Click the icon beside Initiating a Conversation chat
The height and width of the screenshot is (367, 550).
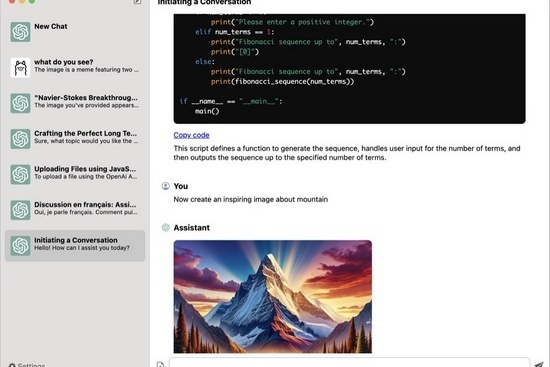click(20, 246)
